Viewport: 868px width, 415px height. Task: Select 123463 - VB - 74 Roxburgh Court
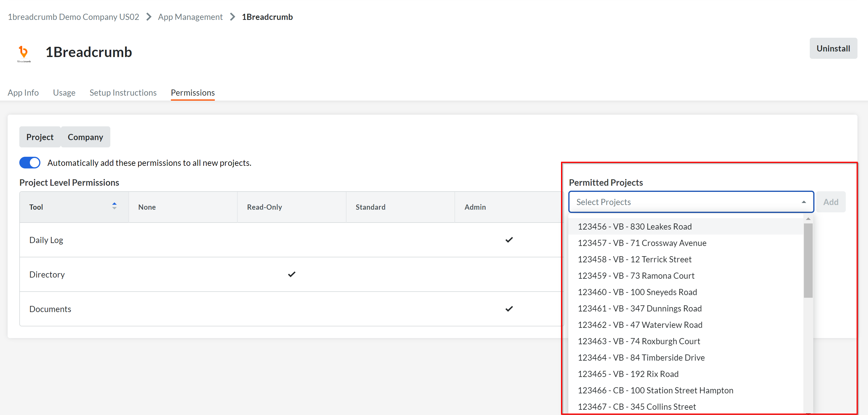(x=686, y=341)
